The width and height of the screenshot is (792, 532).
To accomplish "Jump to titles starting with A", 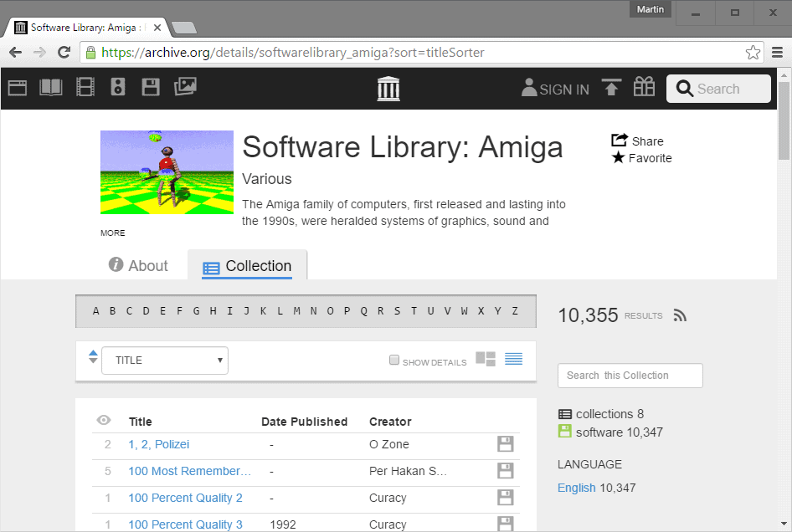I will coord(96,311).
